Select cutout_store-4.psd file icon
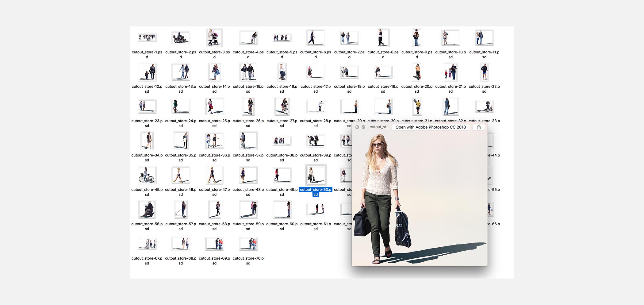 pyautogui.click(x=248, y=38)
